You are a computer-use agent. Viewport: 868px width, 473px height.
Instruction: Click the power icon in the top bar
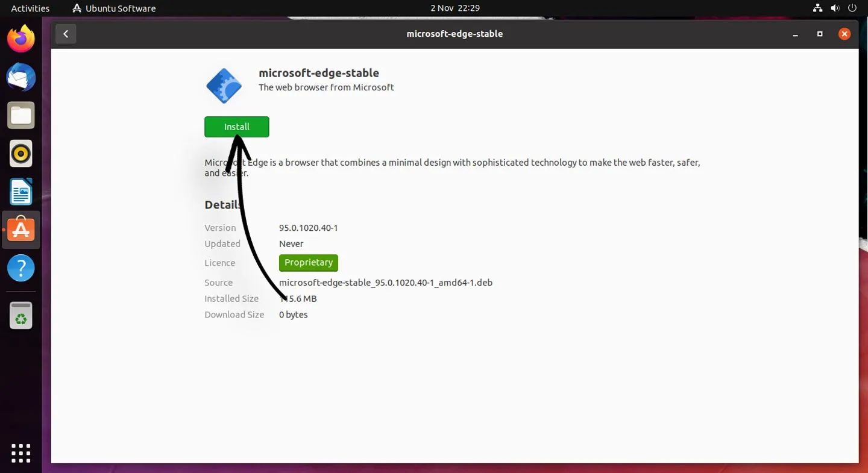852,8
